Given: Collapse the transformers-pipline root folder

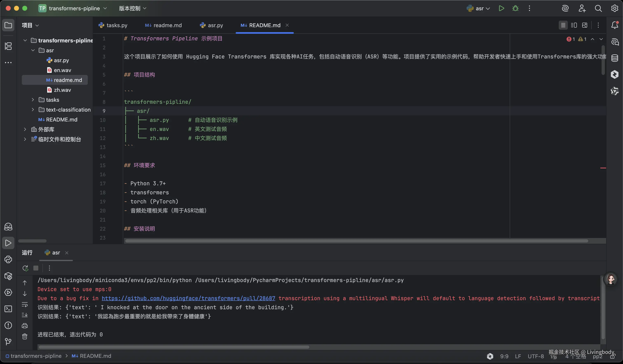Looking at the screenshot, I should click(x=25, y=40).
